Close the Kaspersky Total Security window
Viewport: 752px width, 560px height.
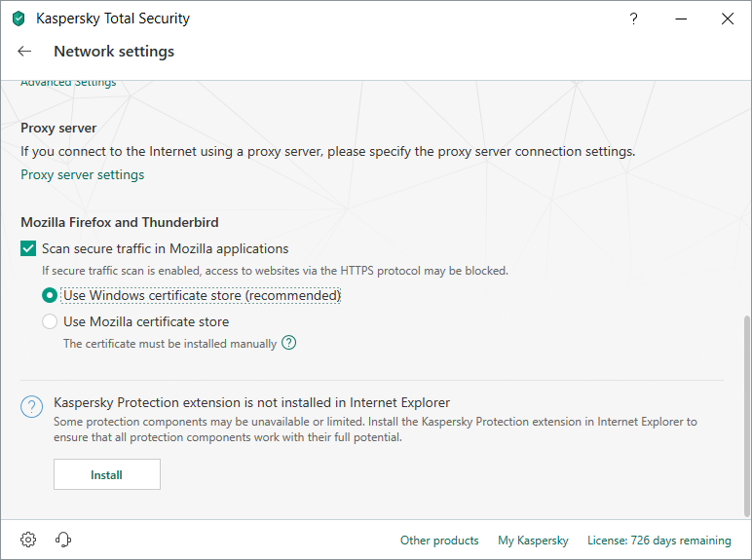tap(728, 19)
